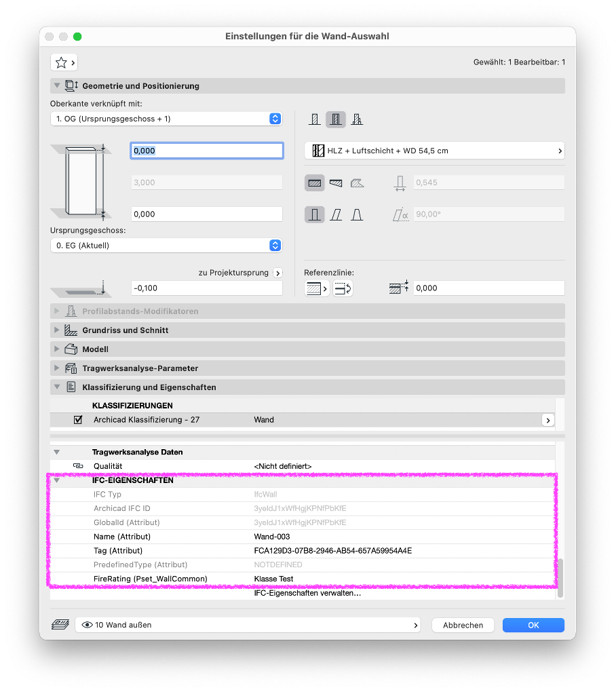Collapse Klassifizierung und Eigenschaften panel

pyautogui.click(x=57, y=387)
